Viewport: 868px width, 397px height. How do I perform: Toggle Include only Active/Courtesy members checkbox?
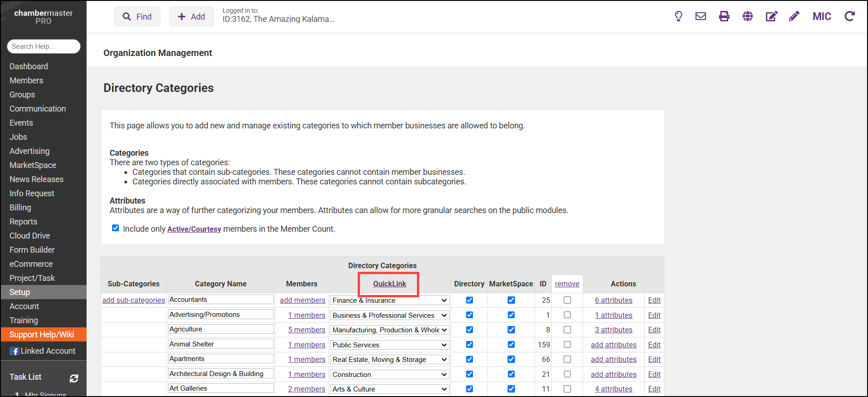click(x=116, y=228)
